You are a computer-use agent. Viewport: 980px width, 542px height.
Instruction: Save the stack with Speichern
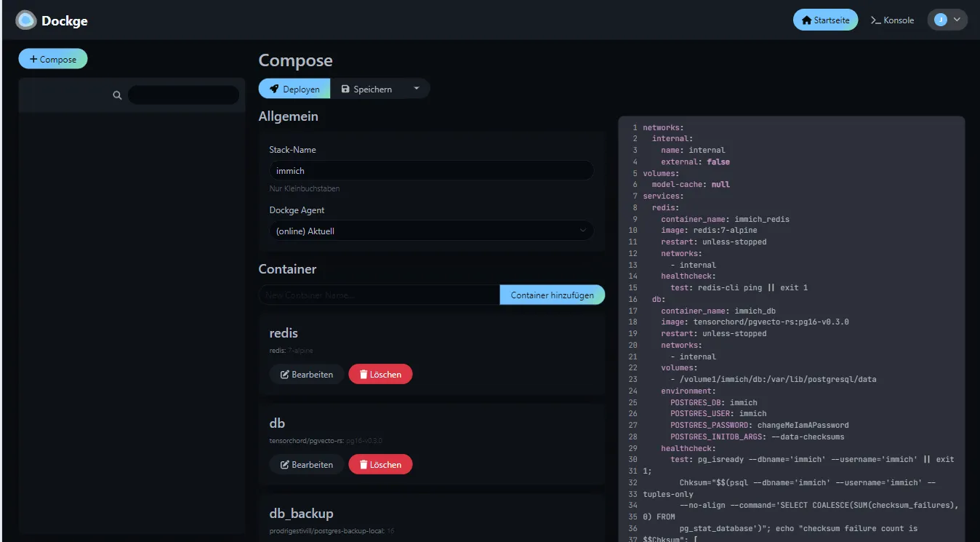[x=366, y=89]
